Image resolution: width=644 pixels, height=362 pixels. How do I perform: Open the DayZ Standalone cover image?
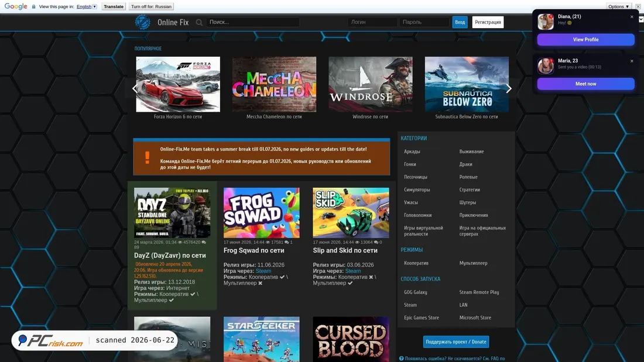[172, 213]
